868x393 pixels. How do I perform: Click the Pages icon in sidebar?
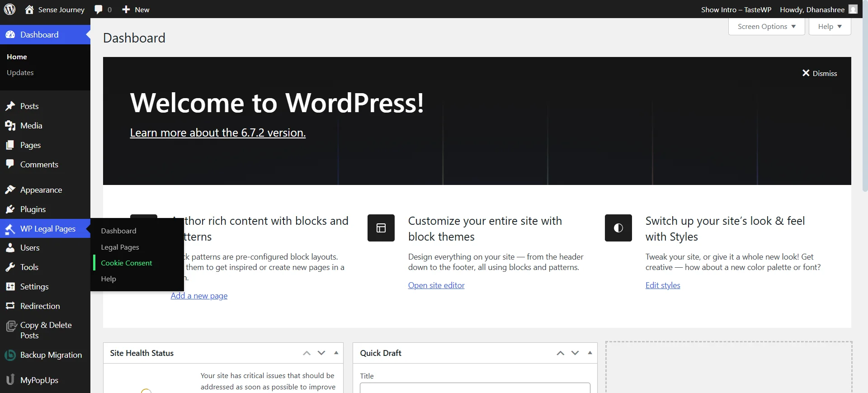tap(10, 145)
